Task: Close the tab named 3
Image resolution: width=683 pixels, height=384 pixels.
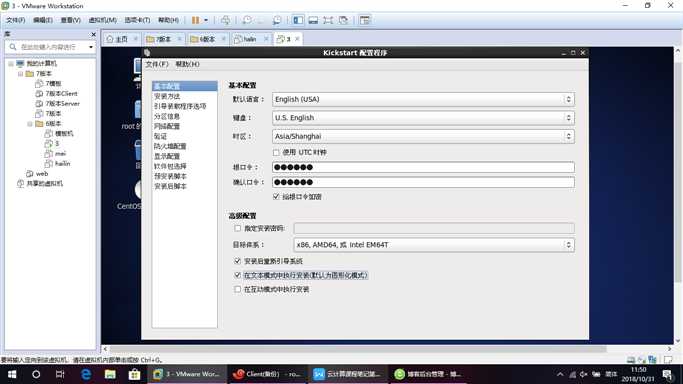Action: click(x=298, y=39)
